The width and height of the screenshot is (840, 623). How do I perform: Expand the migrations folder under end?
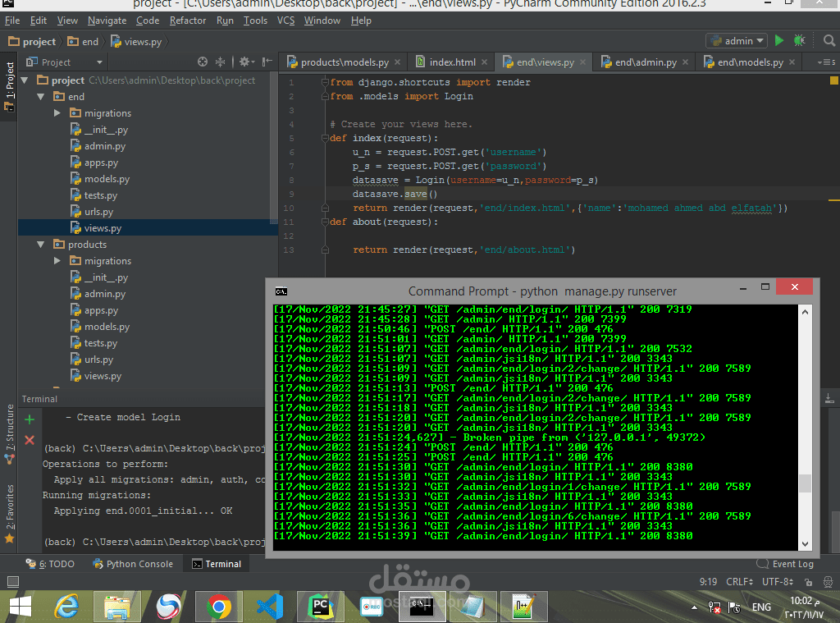pyautogui.click(x=57, y=113)
